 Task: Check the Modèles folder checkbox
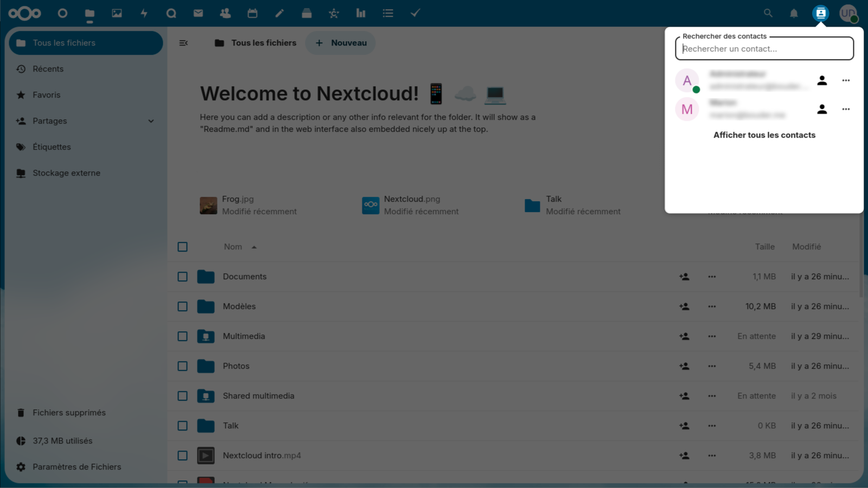click(x=183, y=306)
